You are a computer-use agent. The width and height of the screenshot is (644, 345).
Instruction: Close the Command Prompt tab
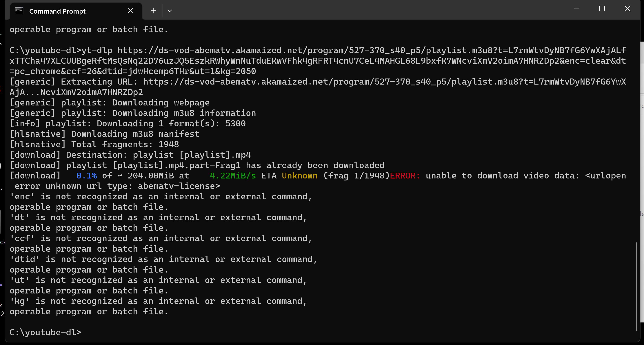130,11
